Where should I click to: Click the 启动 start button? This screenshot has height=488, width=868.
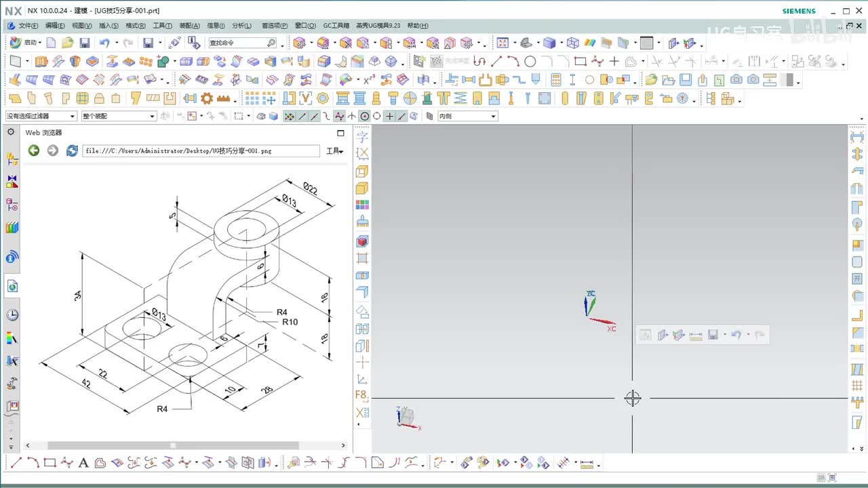tap(24, 43)
